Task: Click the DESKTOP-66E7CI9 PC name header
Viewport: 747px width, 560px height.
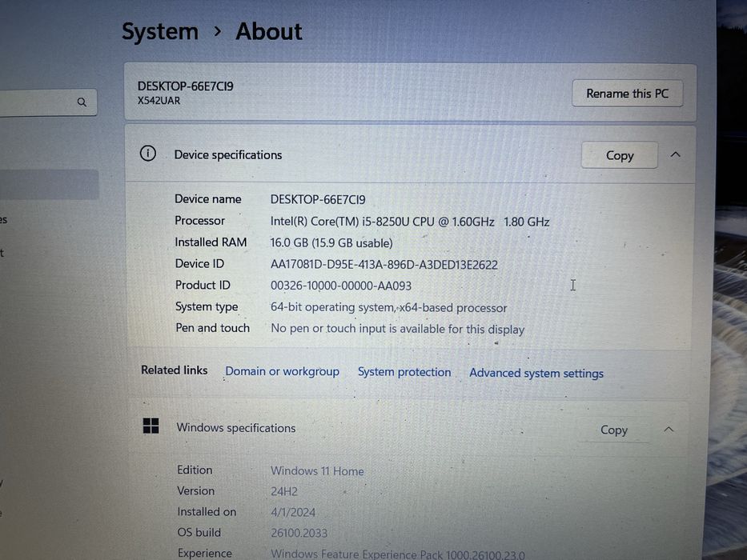Action: pos(185,86)
